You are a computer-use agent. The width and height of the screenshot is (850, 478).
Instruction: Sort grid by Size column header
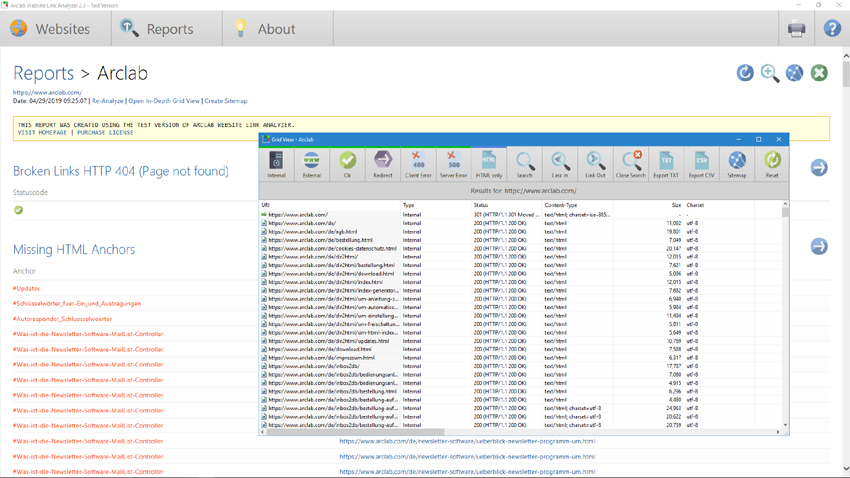649,205
